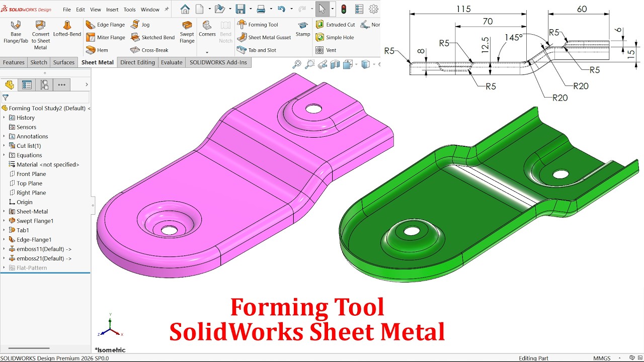Click the Home icon in toolbar

185,9
